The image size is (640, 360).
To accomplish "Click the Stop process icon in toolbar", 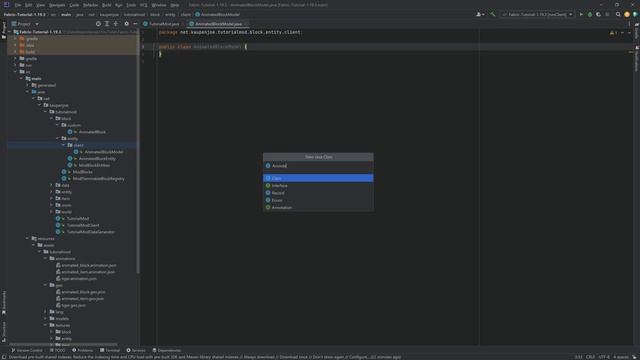I will 607,14.
